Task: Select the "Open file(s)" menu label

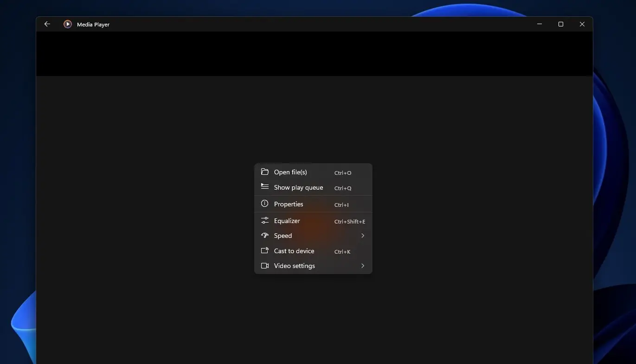Action: tap(290, 172)
